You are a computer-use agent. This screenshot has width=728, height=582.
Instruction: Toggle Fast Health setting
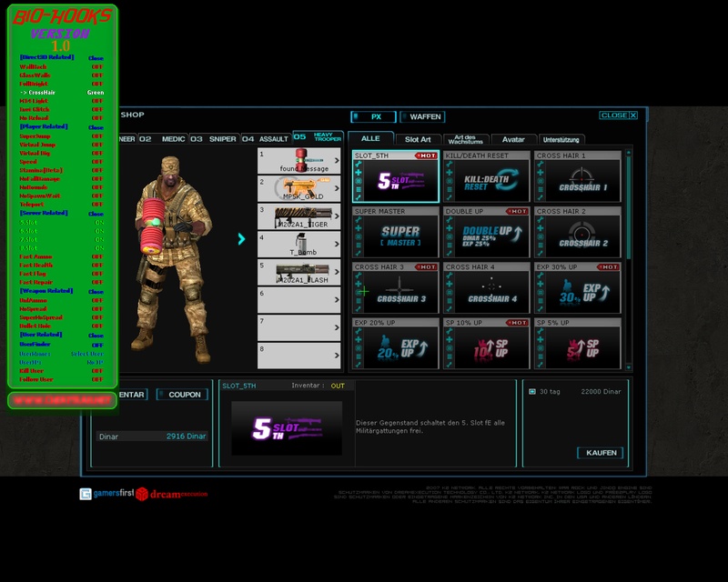coord(61,265)
